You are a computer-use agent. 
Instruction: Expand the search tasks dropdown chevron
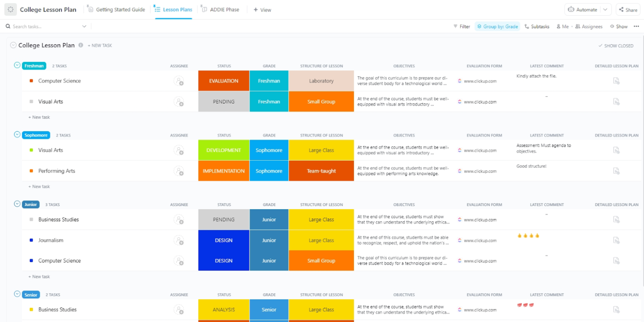pyautogui.click(x=84, y=26)
